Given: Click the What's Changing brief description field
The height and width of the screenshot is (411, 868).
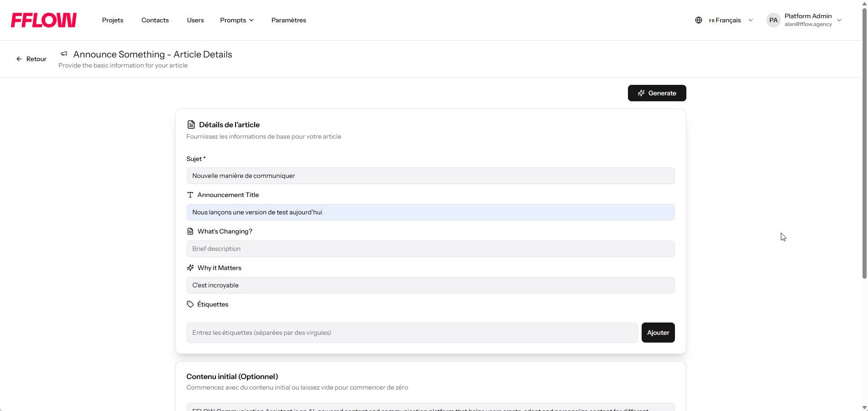Looking at the screenshot, I should coord(430,249).
